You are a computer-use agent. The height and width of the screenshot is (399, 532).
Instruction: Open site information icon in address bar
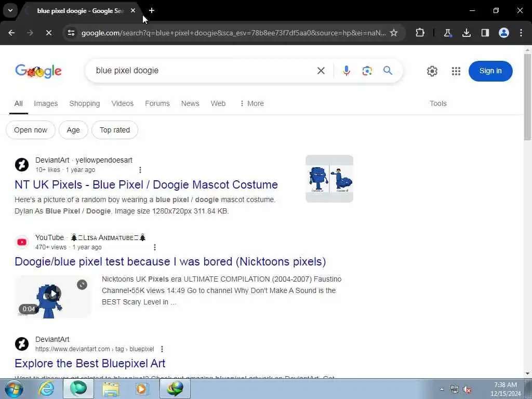click(x=71, y=33)
